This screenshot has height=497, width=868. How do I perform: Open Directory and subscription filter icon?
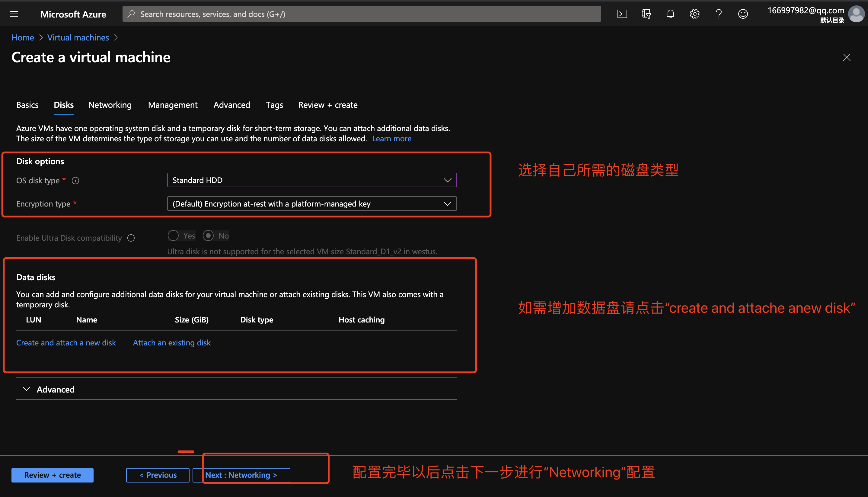(x=646, y=14)
